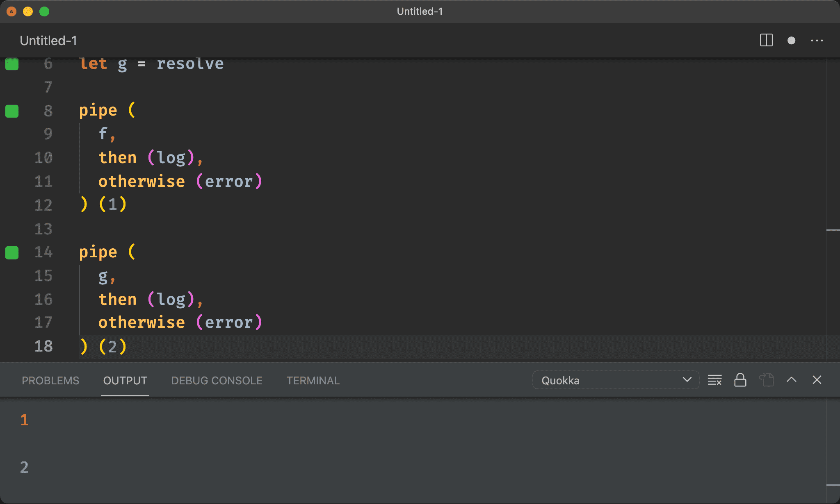The height and width of the screenshot is (504, 840).
Task: Maximize the panel with the up chevron
Action: pos(791,380)
